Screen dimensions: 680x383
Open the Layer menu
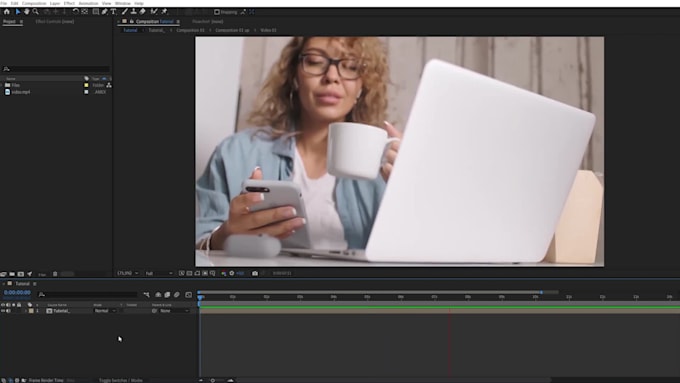pos(55,3)
